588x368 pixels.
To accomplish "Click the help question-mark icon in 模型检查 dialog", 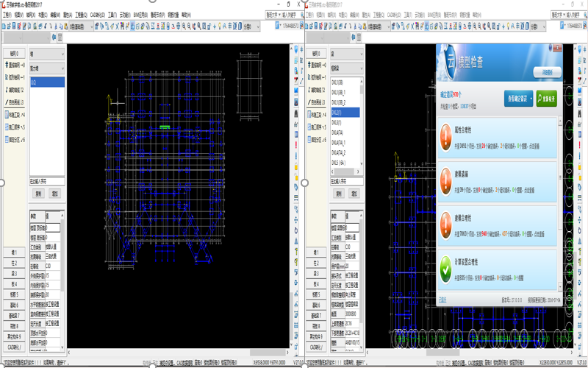I will tap(551, 46).
